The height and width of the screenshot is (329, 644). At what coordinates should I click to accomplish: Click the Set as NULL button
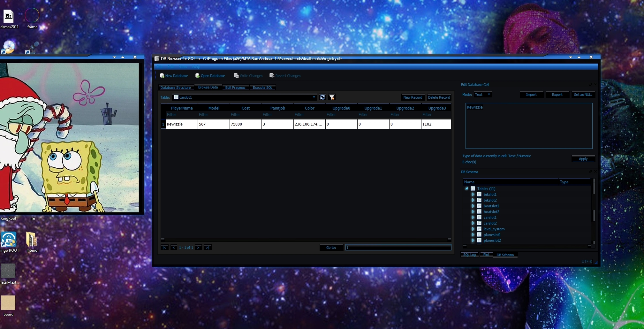[x=583, y=95]
